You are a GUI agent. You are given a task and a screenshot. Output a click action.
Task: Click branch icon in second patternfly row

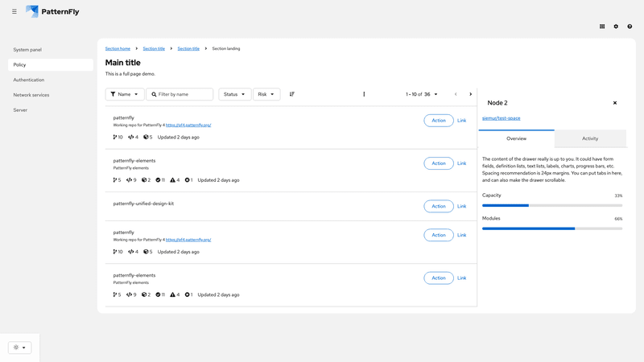coord(115,252)
